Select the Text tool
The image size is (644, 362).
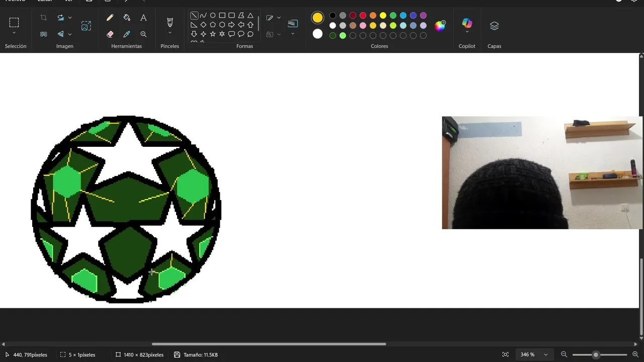pyautogui.click(x=143, y=18)
